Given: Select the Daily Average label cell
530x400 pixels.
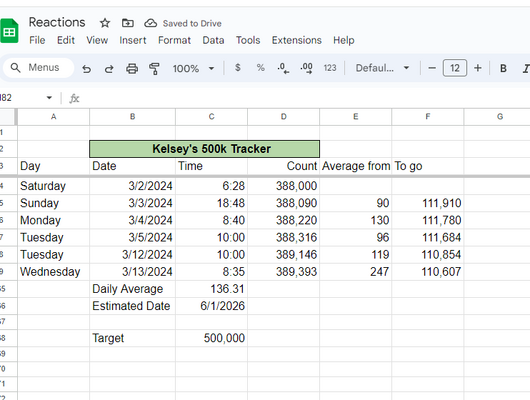Looking at the screenshot, I should click(132, 289).
